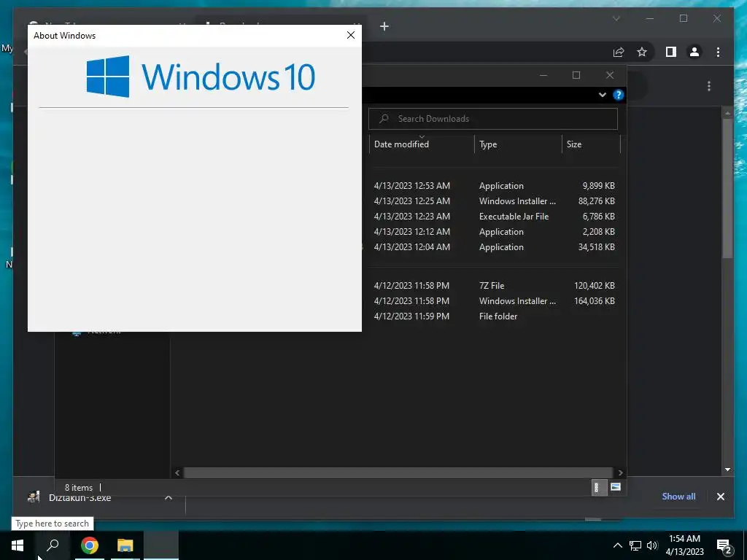Click the Show all downloads link
The height and width of the screenshot is (560, 747).
[678, 497]
